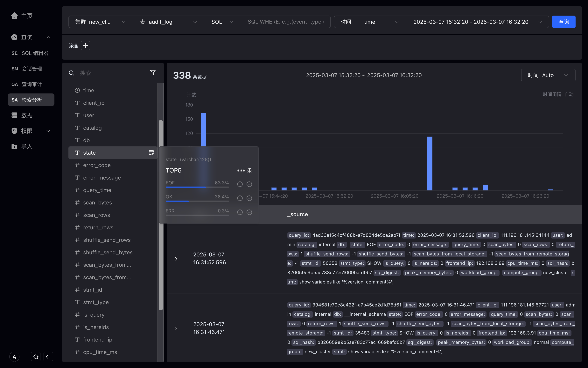Image resolution: width=588 pixels, height=368 pixels.
Task: Select 检索分析 in the sidebar
Action: pos(31,100)
